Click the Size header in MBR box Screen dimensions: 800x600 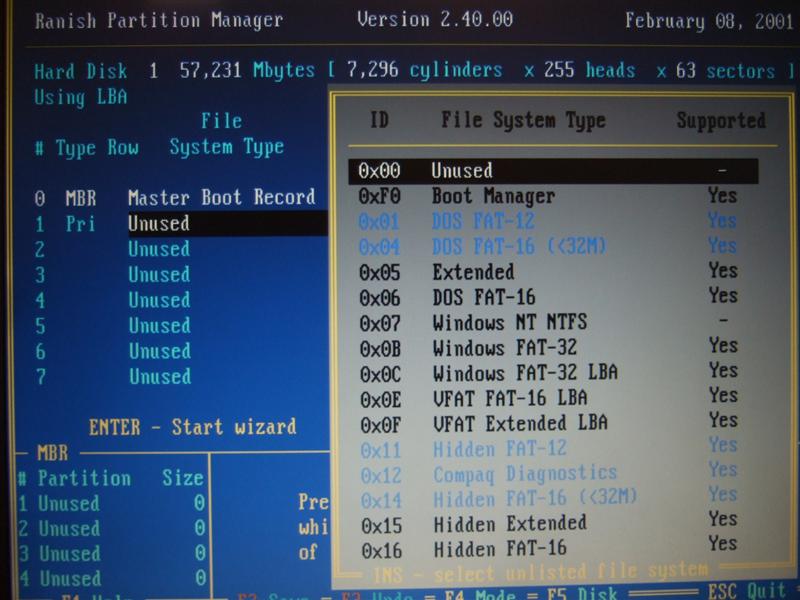pos(183,478)
